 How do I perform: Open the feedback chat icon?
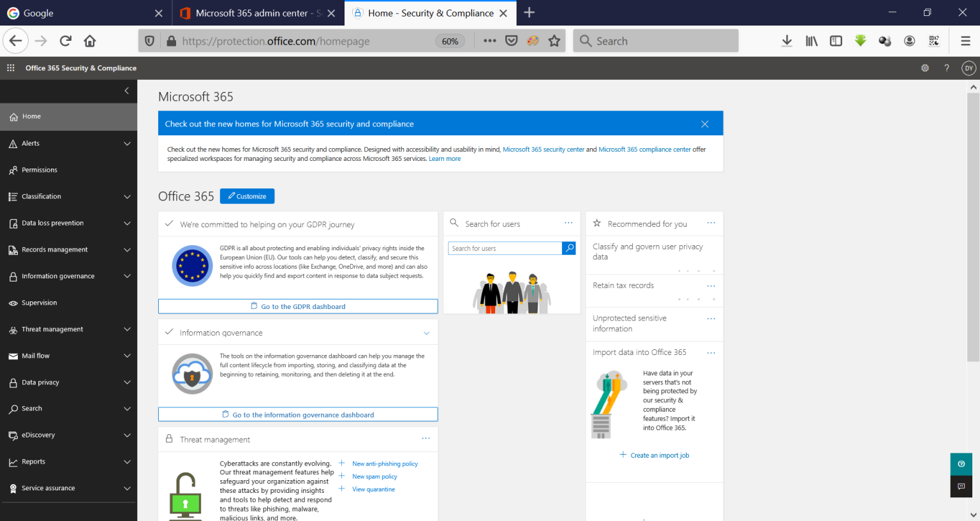click(x=961, y=487)
